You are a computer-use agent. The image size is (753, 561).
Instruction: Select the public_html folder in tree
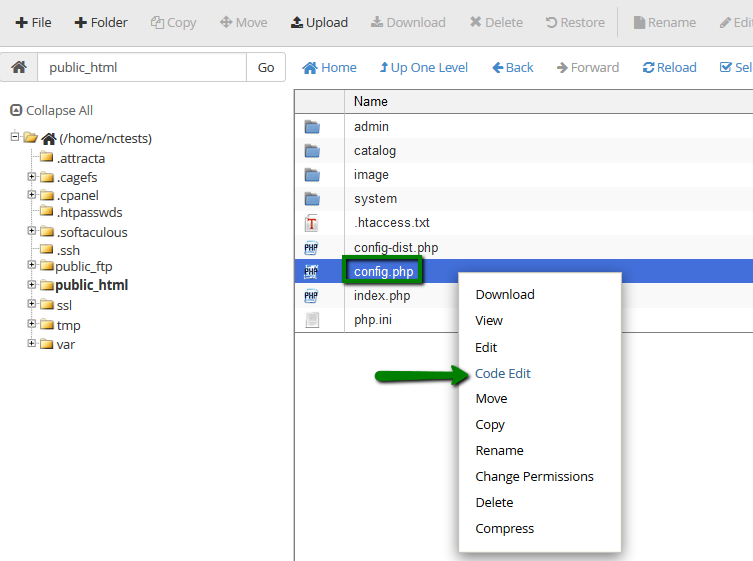point(91,285)
